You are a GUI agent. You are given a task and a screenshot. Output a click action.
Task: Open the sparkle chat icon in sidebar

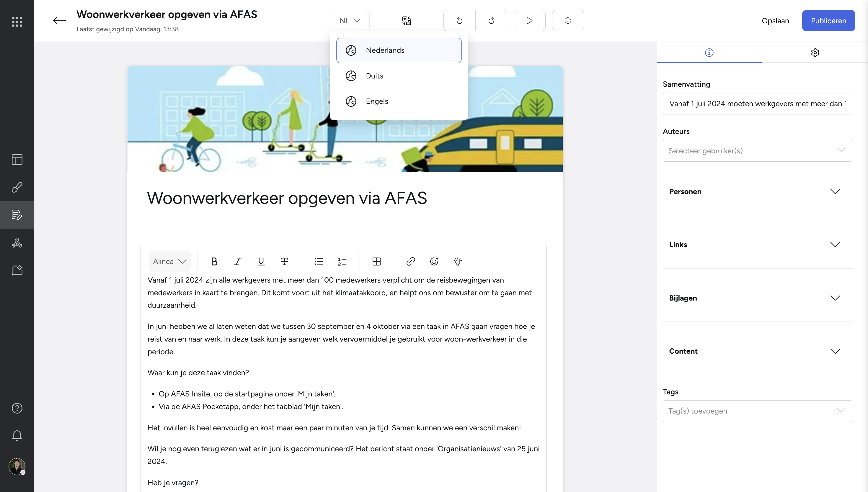point(17,270)
